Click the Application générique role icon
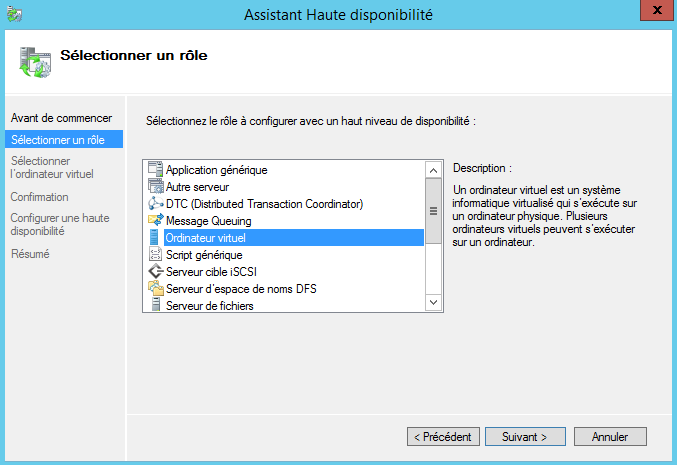 pyautogui.click(x=155, y=170)
